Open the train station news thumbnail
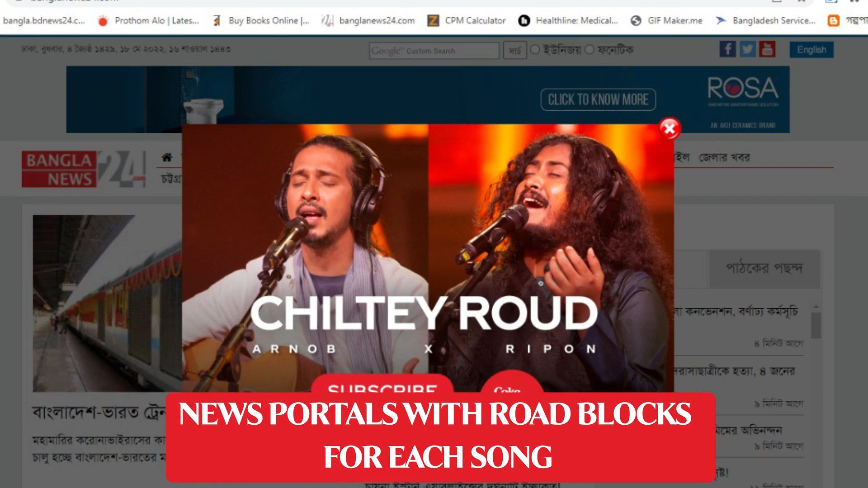Image resolution: width=868 pixels, height=488 pixels. coord(107,303)
